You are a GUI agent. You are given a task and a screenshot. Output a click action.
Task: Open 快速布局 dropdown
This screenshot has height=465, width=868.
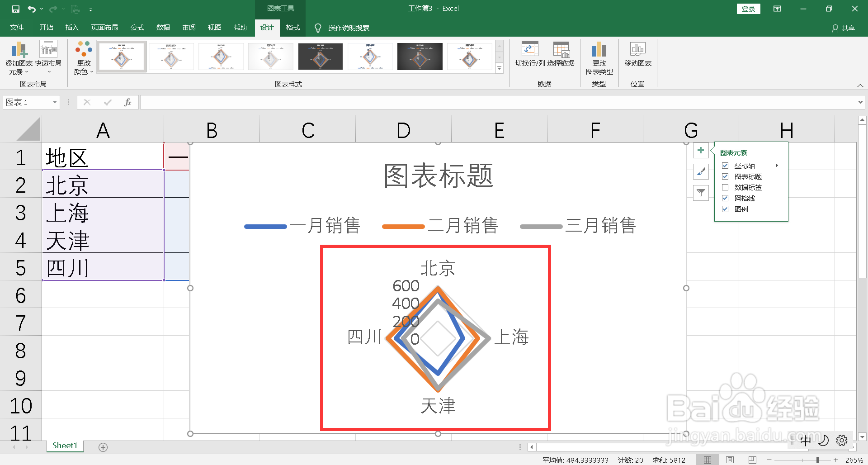point(48,58)
